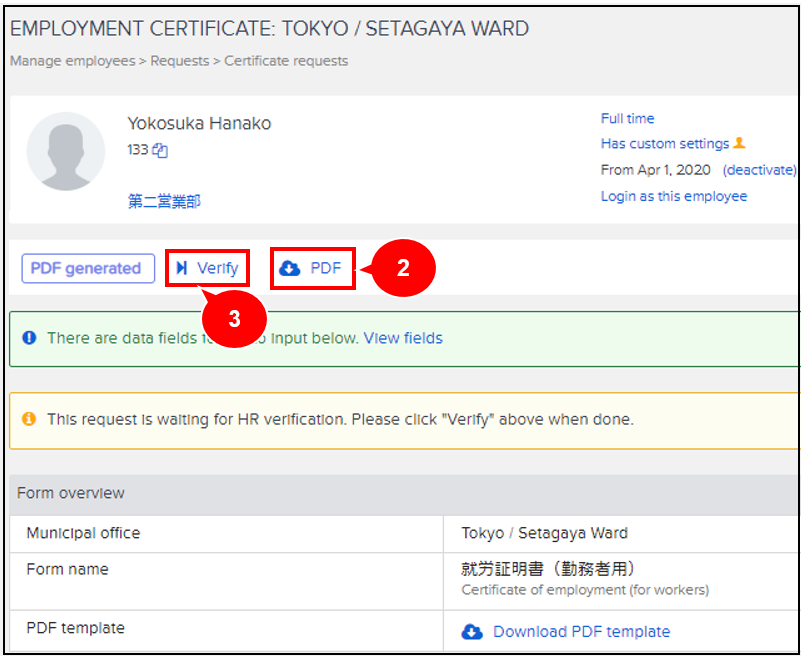
Task: Open the Full time employment type link
Action: [628, 118]
